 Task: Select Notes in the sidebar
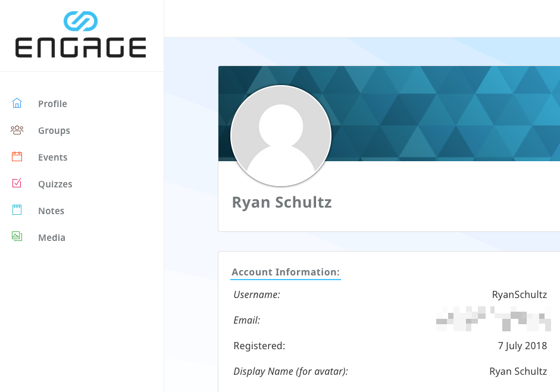pyautogui.click(x=51, y=211)
